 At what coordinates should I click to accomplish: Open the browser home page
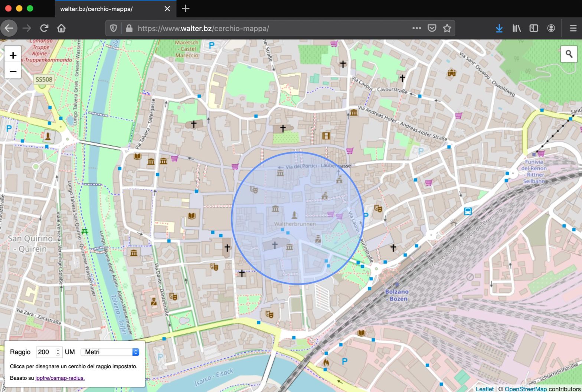61,28
